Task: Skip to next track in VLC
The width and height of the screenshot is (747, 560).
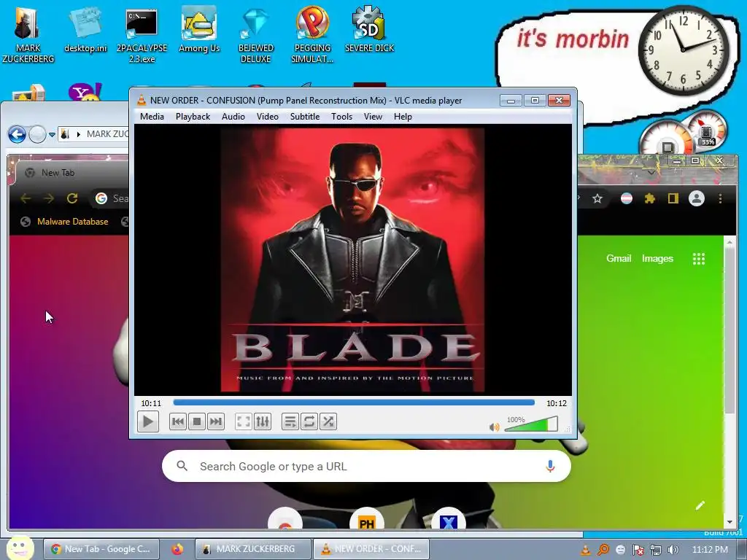Action: (216, 421)
